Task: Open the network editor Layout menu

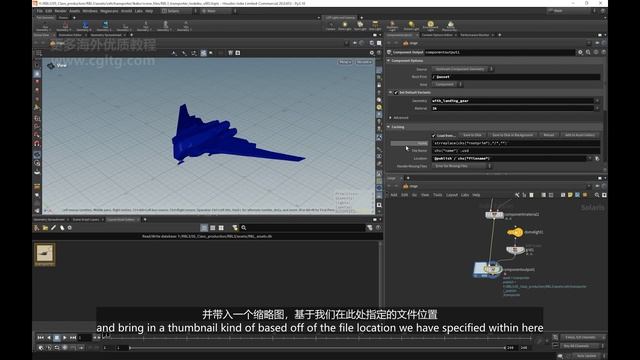Action: 451,195
